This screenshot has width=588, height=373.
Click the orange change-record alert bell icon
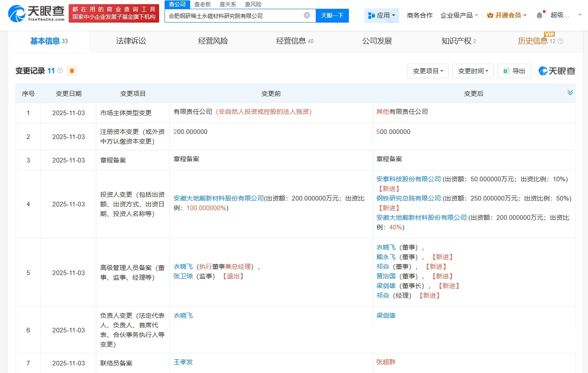[x=72, y=71]
